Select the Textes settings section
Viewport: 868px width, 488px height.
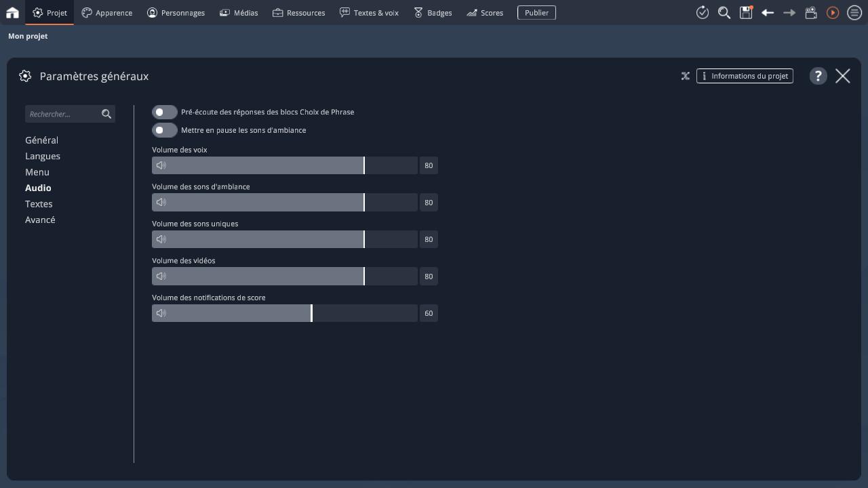(39, 204)
